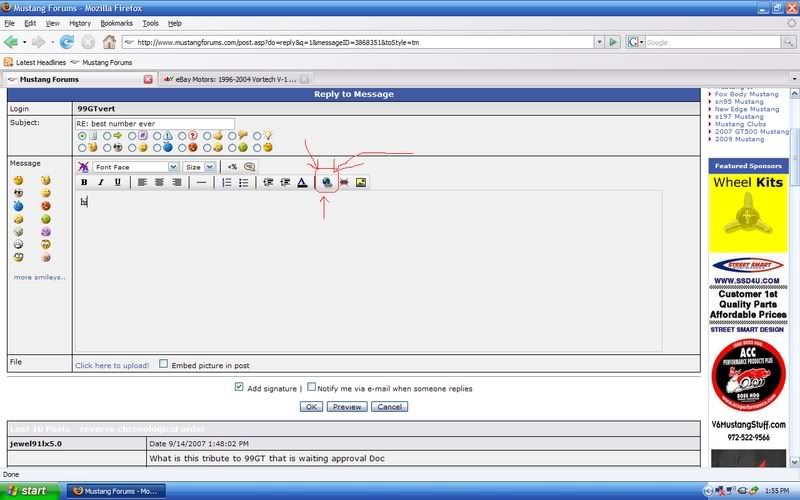Viewport: 800px width, 500px height.
Task: Click the insert code tag icon
Action: click(233, 167)
